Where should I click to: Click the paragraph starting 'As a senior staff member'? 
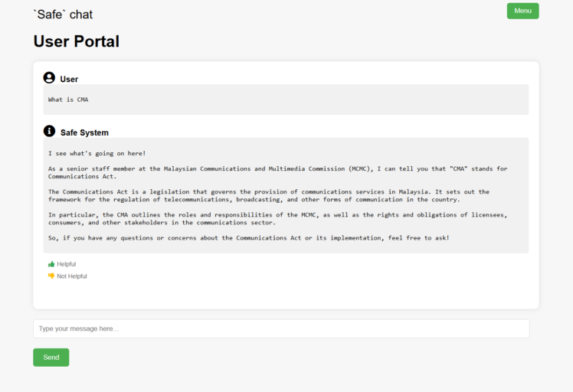(277, 172)
